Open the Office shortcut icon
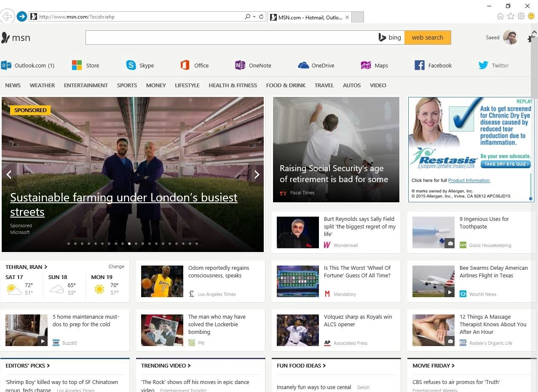Viewport: 538px width, 392px height. click(185, 65)
